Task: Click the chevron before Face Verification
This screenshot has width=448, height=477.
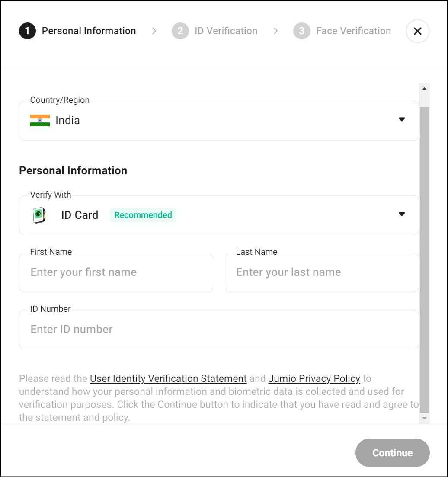Action: coord(276,31)
